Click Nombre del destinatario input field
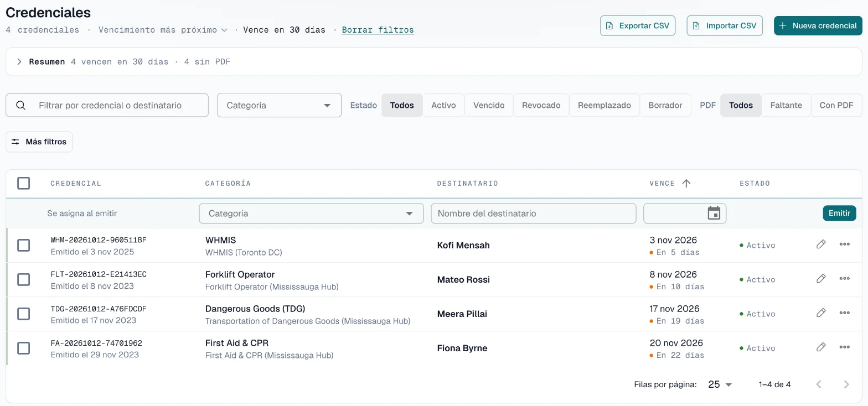Viewport: 868px width, 406px height. pos(533,213)
